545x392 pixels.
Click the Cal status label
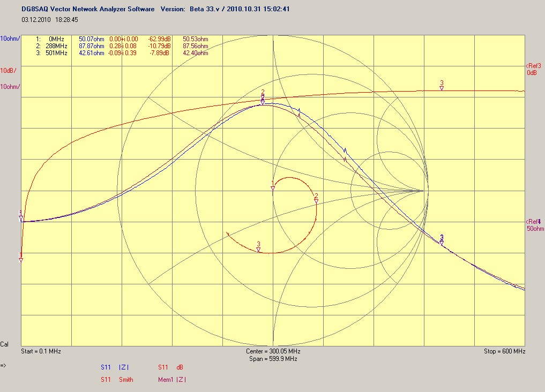[4, 344]
